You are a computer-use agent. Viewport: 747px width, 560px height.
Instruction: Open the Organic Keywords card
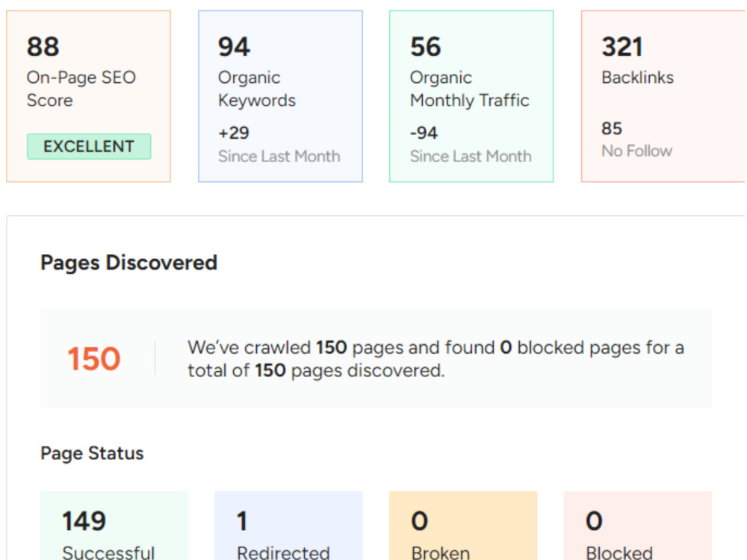point(281,96)
